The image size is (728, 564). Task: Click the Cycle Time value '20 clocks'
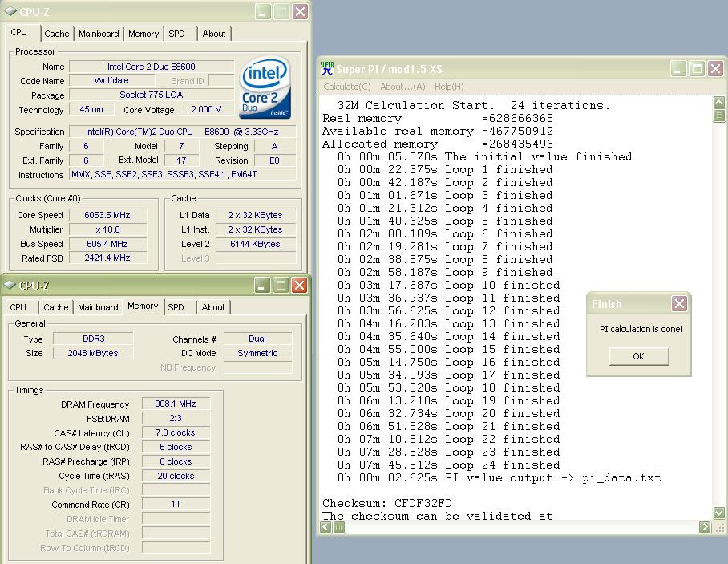(x=176, y=476)
